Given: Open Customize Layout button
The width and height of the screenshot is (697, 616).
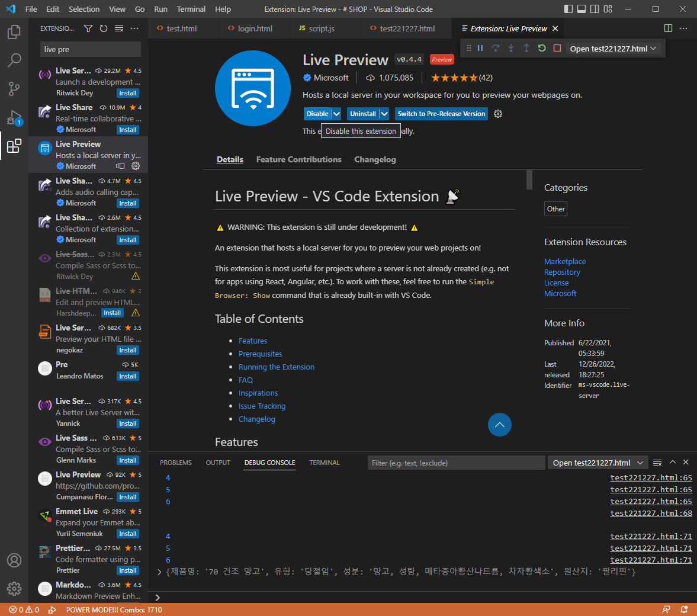Looking at the screenshot, I should pos(608,9).
